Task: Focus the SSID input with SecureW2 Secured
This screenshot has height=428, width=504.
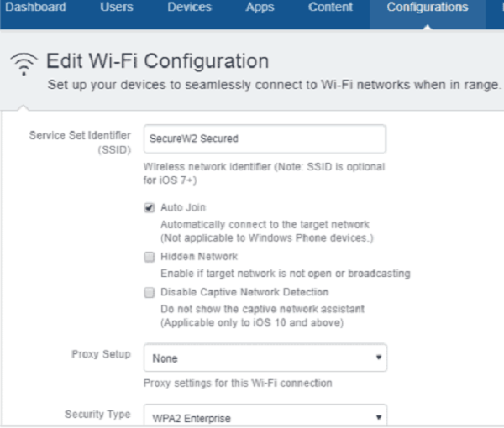Action: [265, 139]
